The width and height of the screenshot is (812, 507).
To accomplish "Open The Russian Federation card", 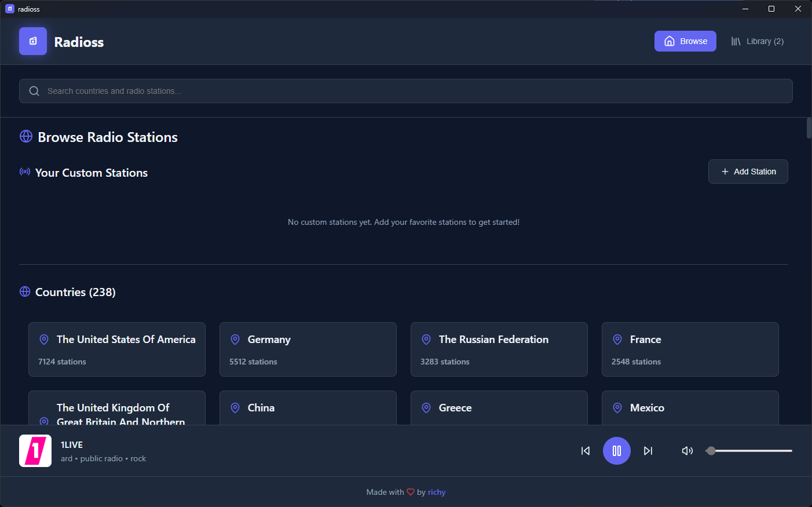I will 499,349.
